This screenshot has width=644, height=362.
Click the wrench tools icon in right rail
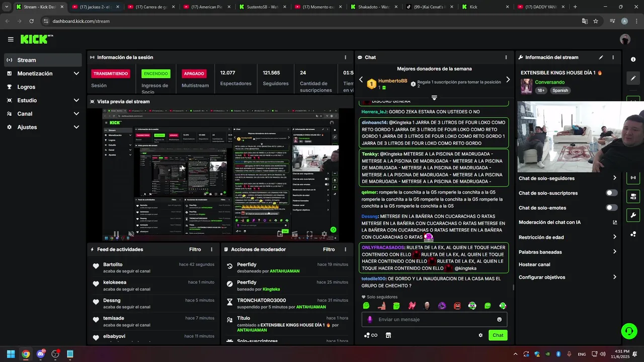coord(633,215)
